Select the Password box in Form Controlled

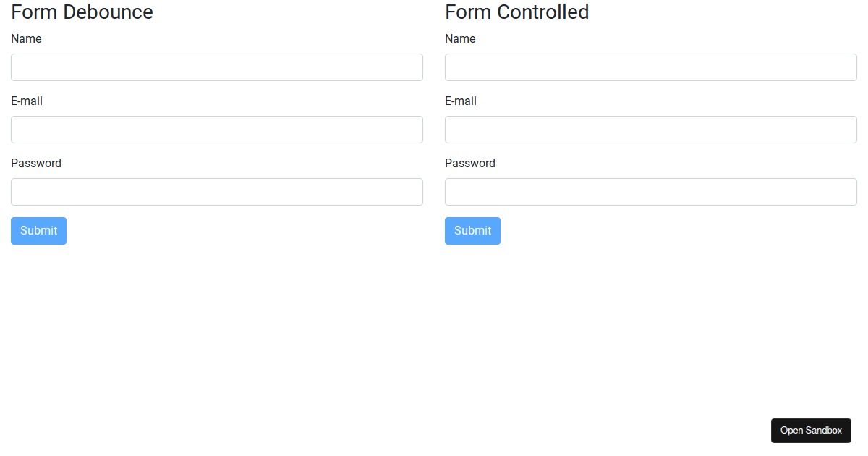click(x=651, y=192)
